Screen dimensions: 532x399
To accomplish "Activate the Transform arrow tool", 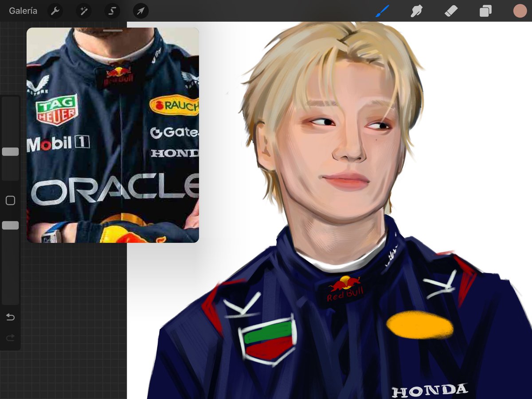I will 141,11.
